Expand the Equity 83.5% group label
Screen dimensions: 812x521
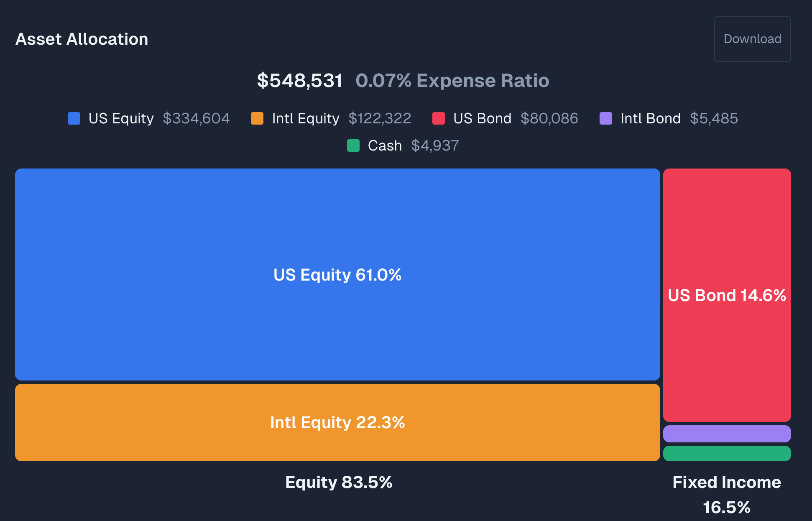(x=339, y=483)
